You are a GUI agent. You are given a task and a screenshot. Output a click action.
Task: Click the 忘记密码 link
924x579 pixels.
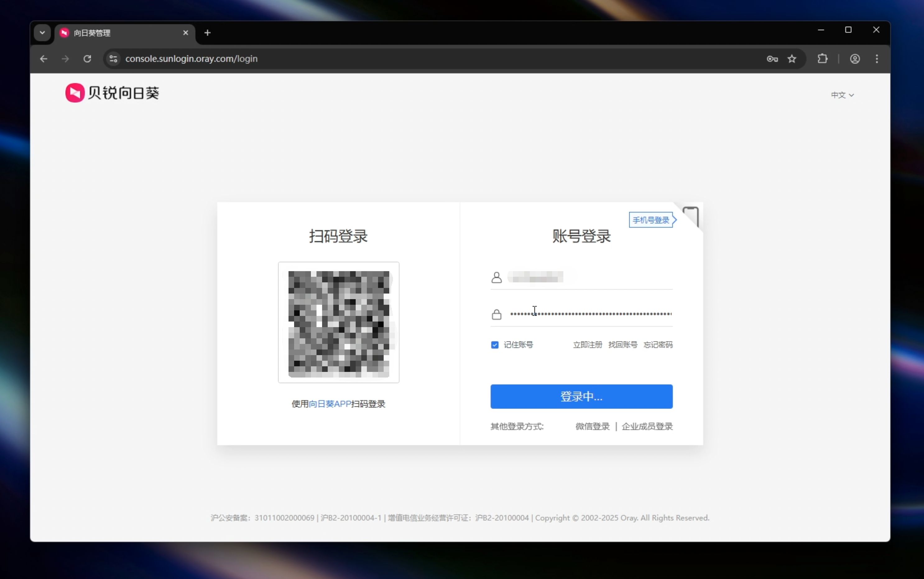coord(658,345)
